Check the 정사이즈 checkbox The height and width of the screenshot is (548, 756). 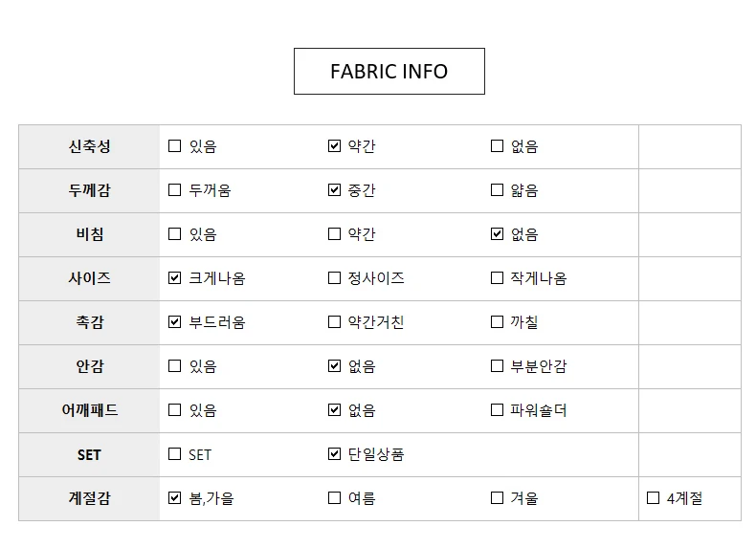(x=334, y=278)
